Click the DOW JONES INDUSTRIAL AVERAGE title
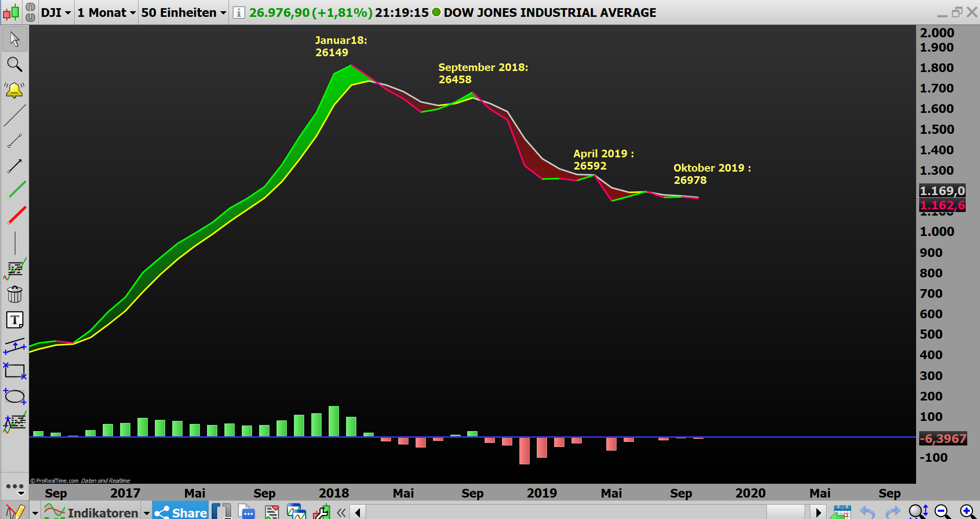The height and width of the screenshot is (519, 980). 550,12
